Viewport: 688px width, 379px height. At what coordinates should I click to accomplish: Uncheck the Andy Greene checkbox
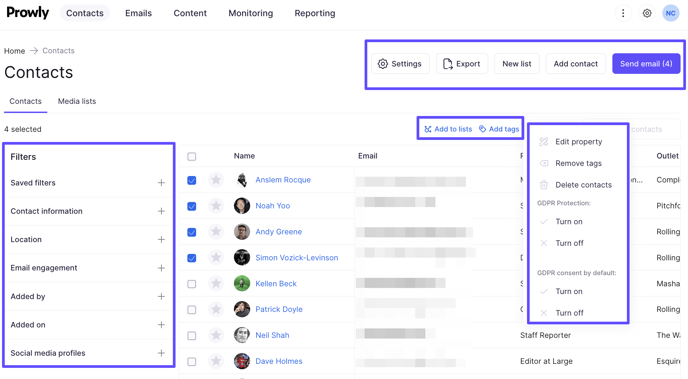[x=192, y=232]
